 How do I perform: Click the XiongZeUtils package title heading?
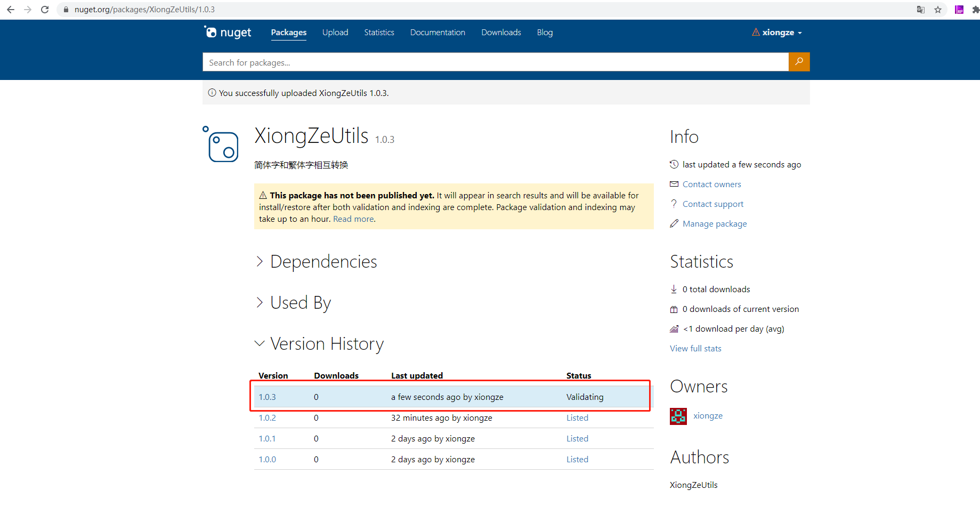point(311,135)
